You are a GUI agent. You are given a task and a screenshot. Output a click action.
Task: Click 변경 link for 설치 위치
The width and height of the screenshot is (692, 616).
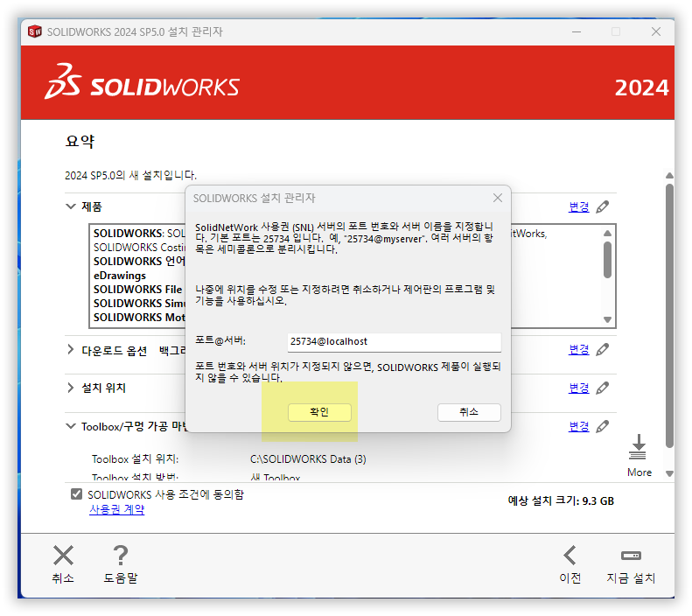tap(578, 388)
